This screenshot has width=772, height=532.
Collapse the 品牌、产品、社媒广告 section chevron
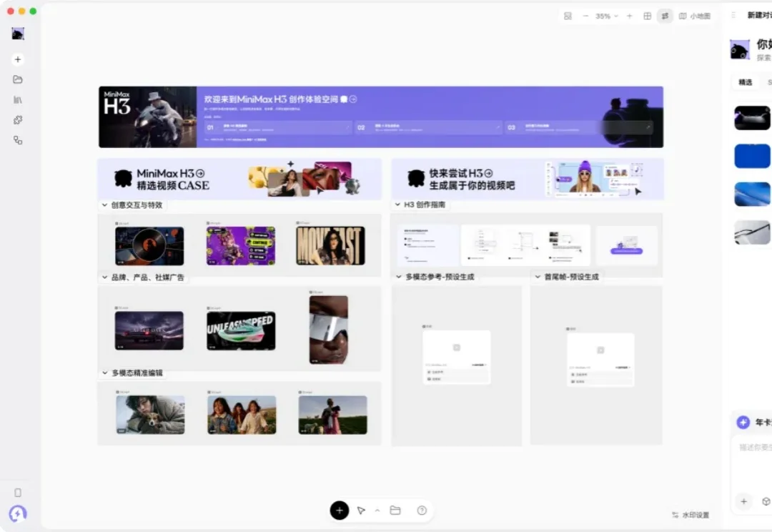[x=104, y=277]
